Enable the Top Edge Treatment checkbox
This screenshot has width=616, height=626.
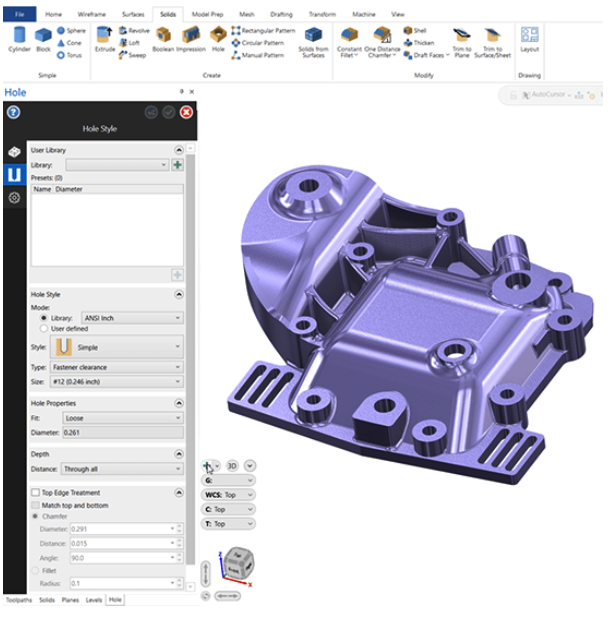(x=35, y=492)
